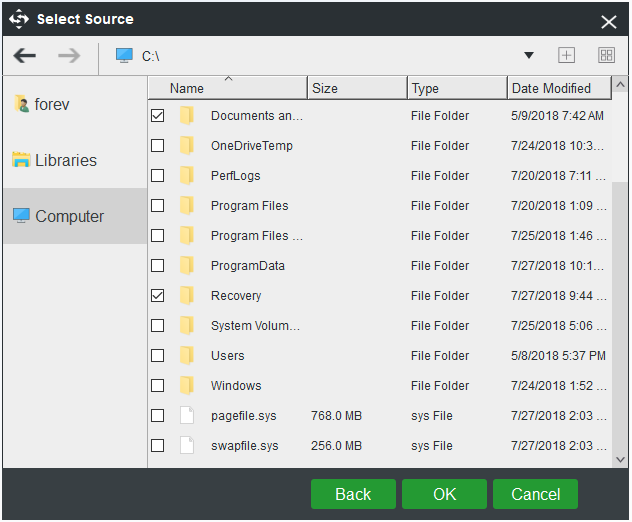Select Computer in the sidebar
632x522 pixels.
click(75, 216)
